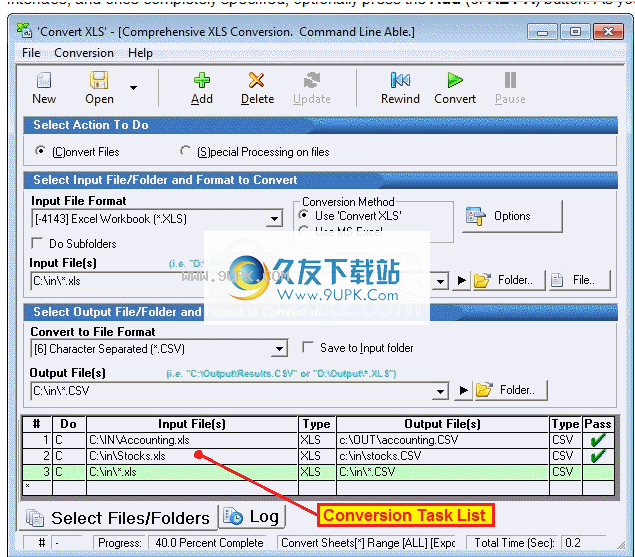Open the File menu
This screenshot has height=557, width=635.
point(31,53)
